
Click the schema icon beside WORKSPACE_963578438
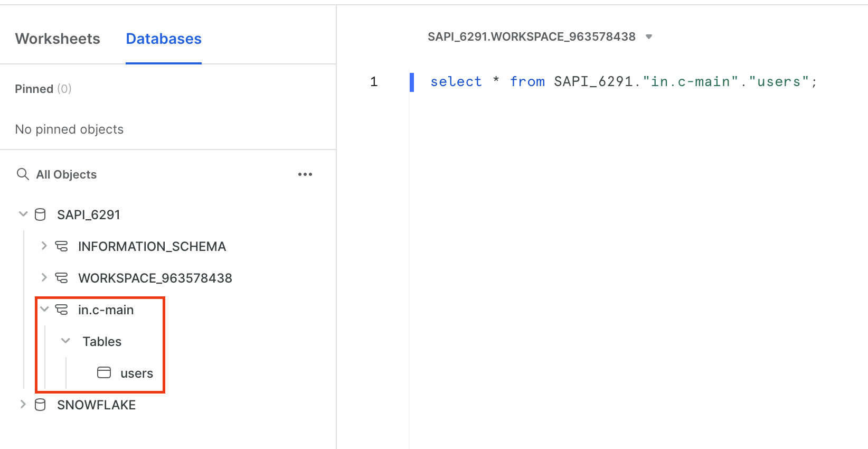61,277
